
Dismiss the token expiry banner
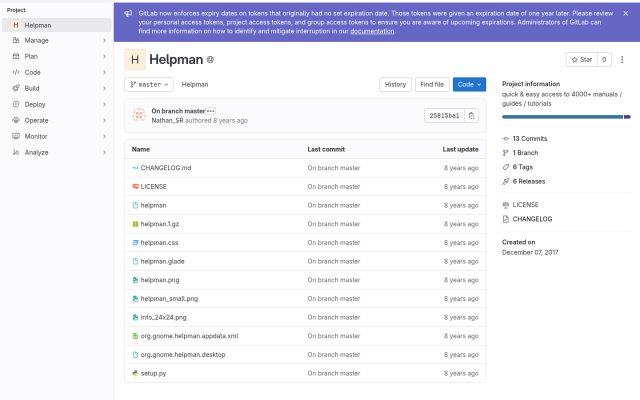626,13
